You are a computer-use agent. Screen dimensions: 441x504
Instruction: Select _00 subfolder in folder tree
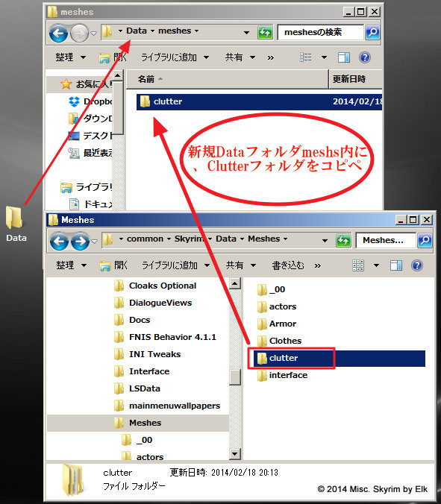point(137,440)
